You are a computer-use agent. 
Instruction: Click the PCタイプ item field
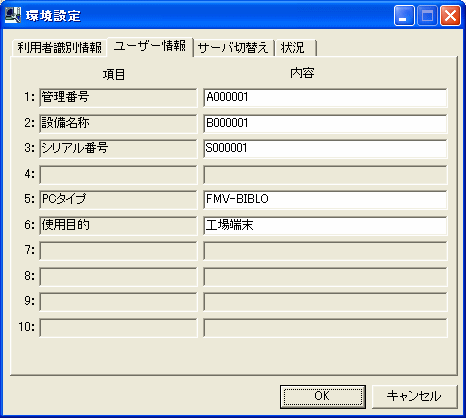click(118, 200)
